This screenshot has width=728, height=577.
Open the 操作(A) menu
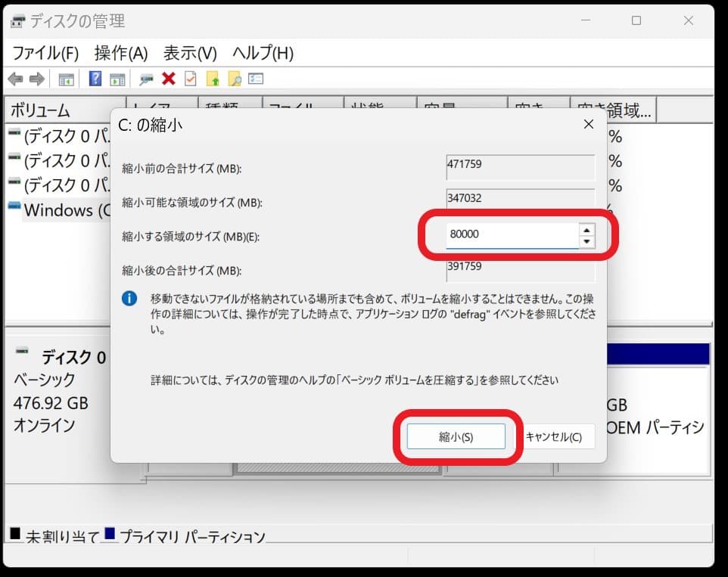(x=121, y=53)
